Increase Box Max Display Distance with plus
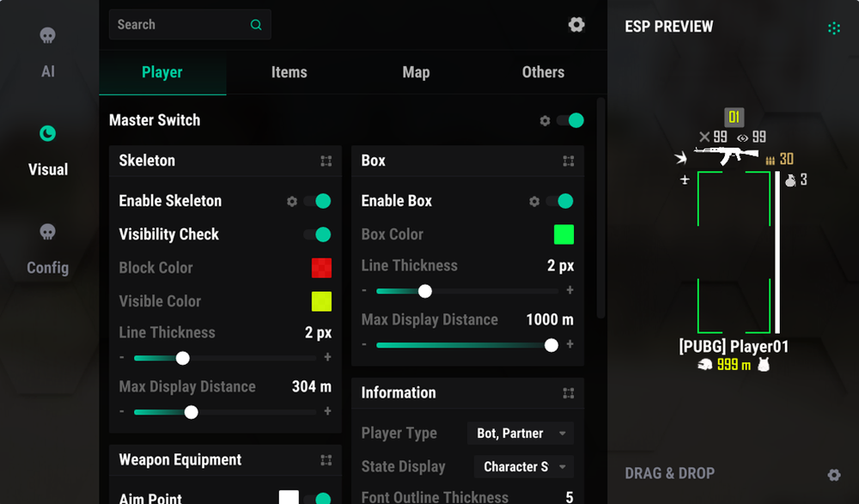 [x=570, y=344]
